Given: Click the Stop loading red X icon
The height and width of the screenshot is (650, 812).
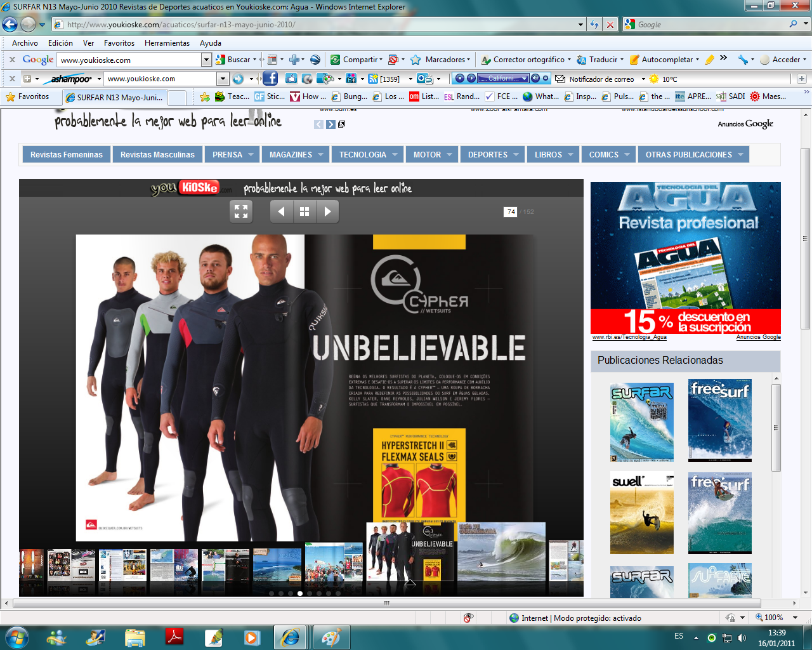Looking at the screenshot, I should (x=610, y=24).
